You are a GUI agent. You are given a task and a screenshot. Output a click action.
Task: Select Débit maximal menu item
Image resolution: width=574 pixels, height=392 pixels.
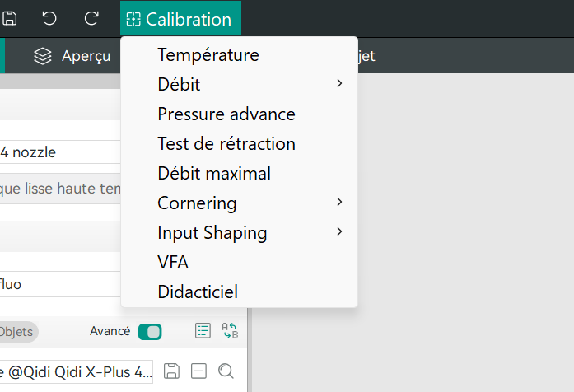[x=214, y=174]
